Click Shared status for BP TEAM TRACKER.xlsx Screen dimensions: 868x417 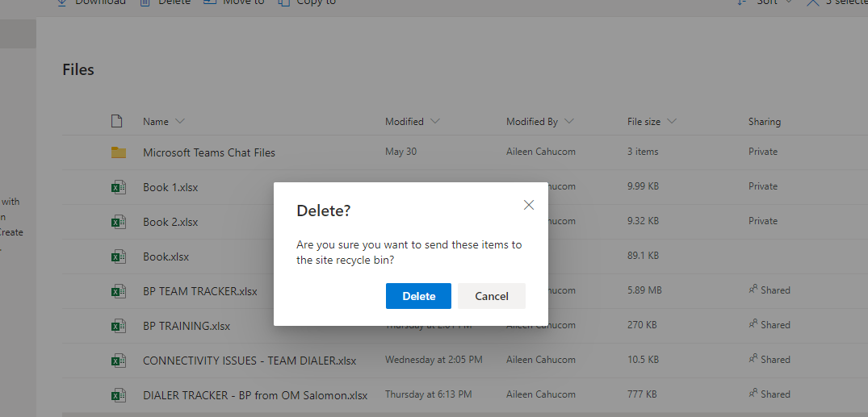769,290
